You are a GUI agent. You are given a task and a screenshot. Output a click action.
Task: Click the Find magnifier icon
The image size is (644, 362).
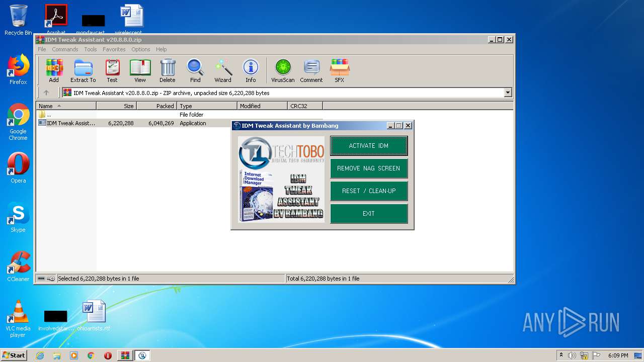coord(195,70)
